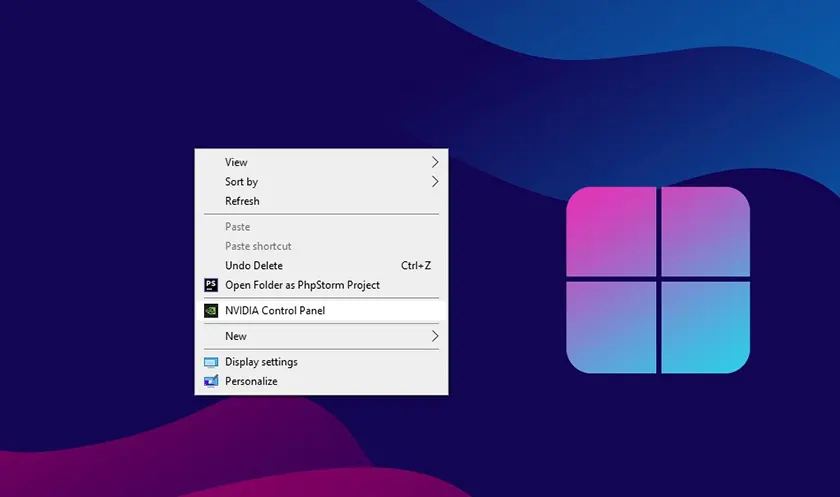Screen dimensions: 840x497
Task: Click the monitor icon beside Display settings
Action: click(211, 362)
